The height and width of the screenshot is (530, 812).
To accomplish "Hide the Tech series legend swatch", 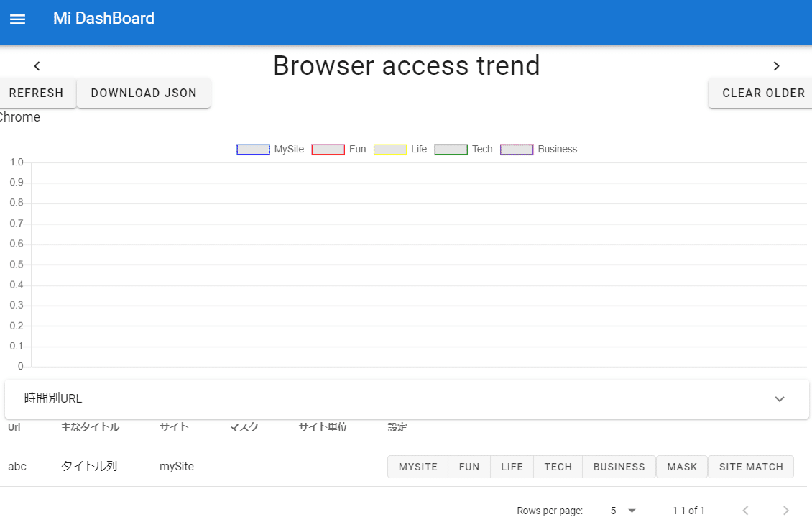I will tap(451, 150).
